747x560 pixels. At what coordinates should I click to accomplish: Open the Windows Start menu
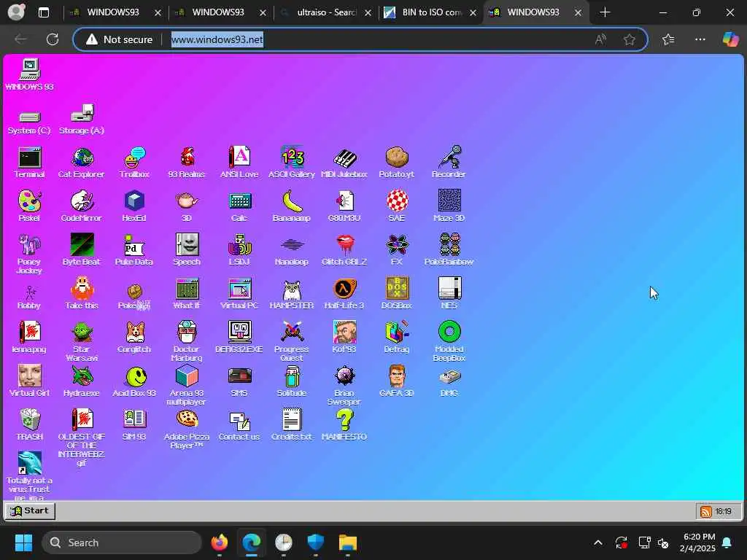point(23,542)
